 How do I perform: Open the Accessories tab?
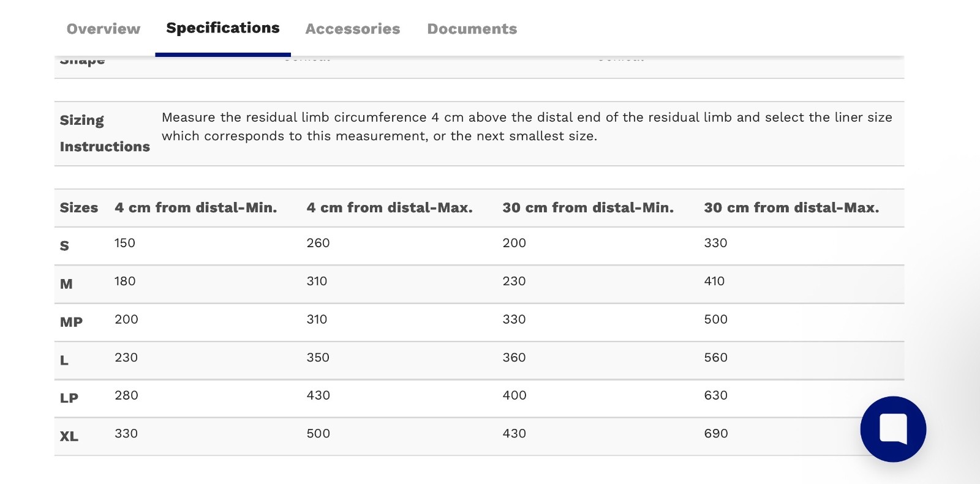pyautogui.click(x=353, y=29)
